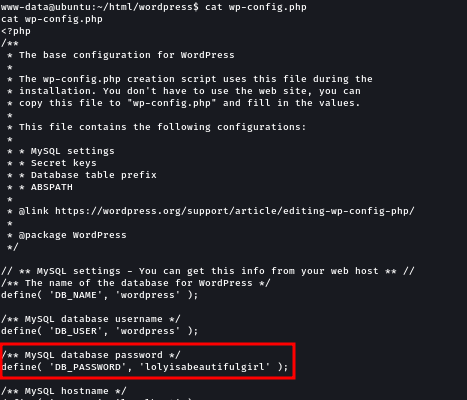Image resolution: width=467 pixels, height=400 pixels.
Task: Click the 'MySQL database username' comment
Action: [91, 319]
